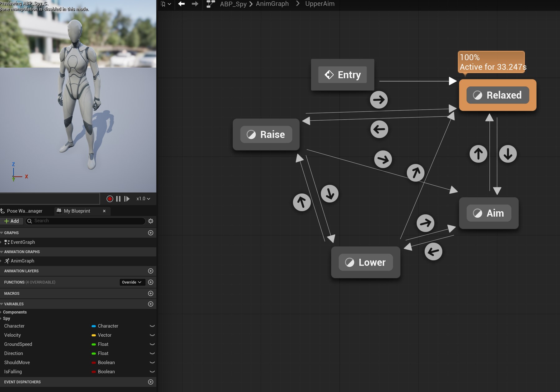Collapse the Variables section
This screenshot has width=560, height=392.
2,304
